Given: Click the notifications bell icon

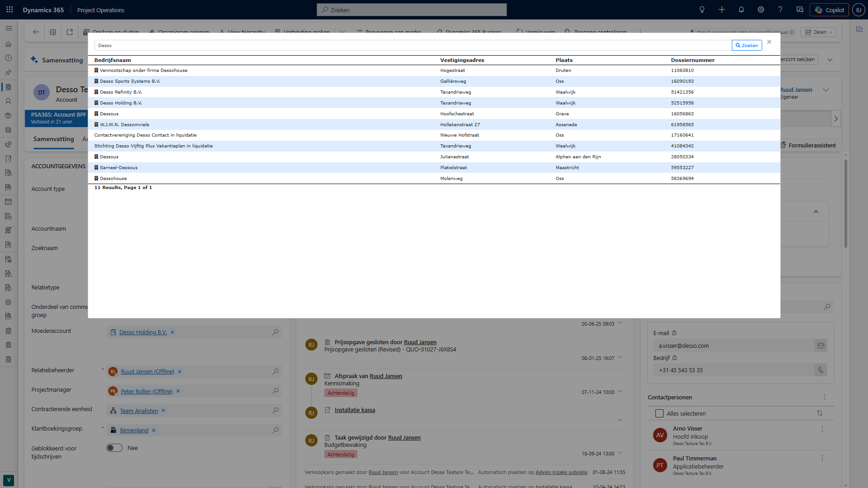Looking at the screenshot, I should [x=741, y=9].
